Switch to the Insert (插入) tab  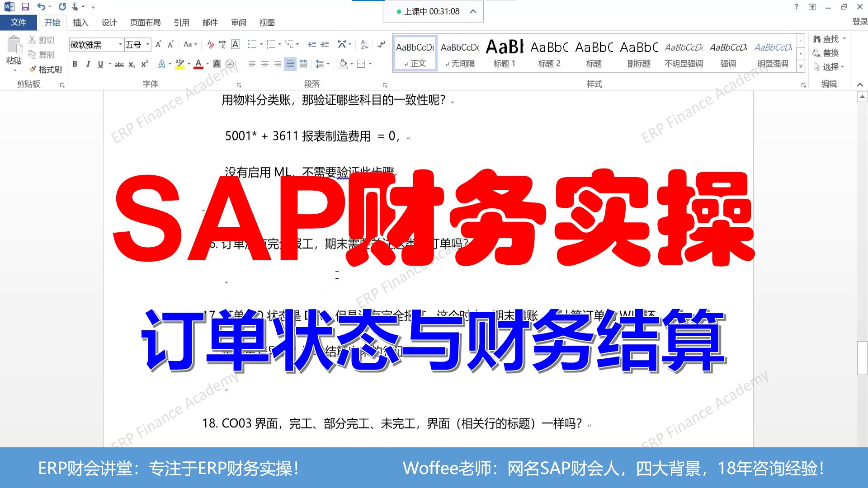click(x=80, y=23)
